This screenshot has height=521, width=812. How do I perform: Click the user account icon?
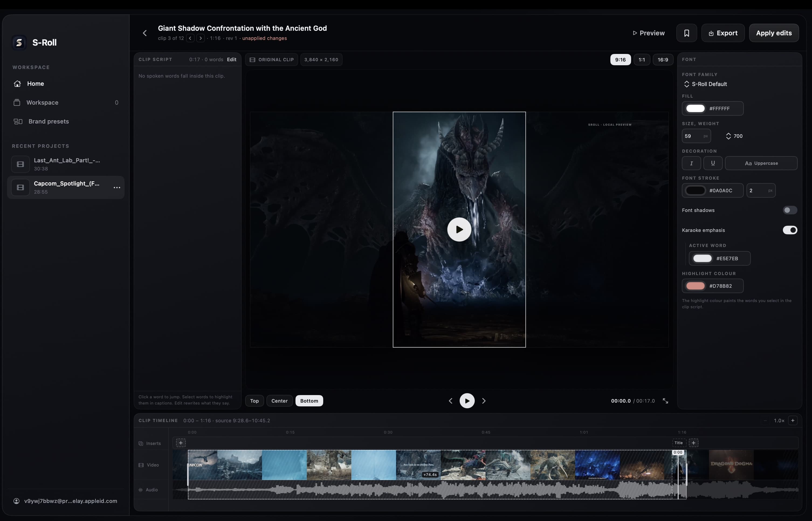click(16, 501)
